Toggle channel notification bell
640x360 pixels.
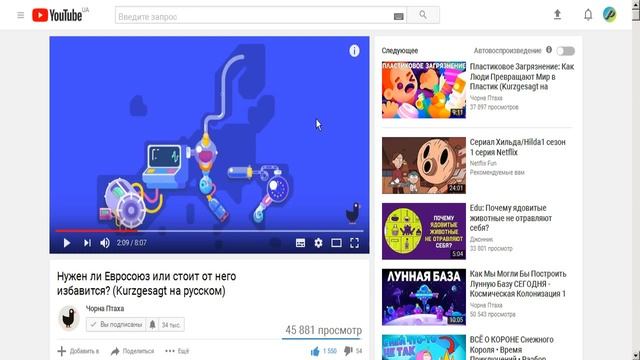click(x=152, y=324)
